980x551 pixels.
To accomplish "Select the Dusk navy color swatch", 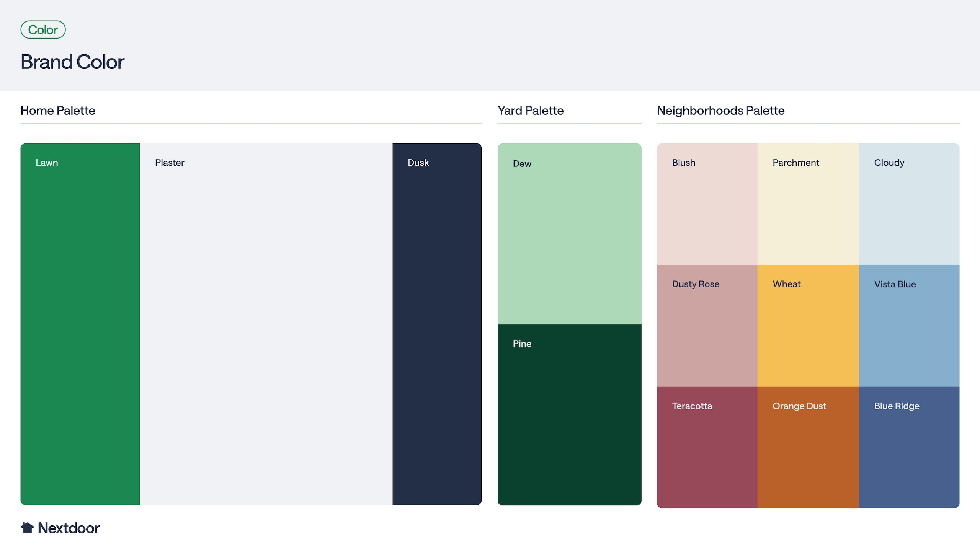I will click(x=437, y=325).
